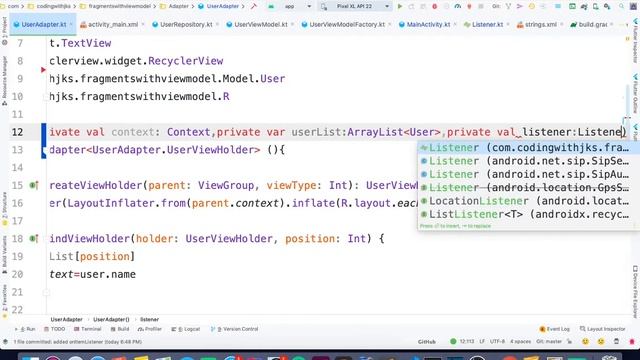
Task: Click the Git history clock icon
Action: (531, 7)
